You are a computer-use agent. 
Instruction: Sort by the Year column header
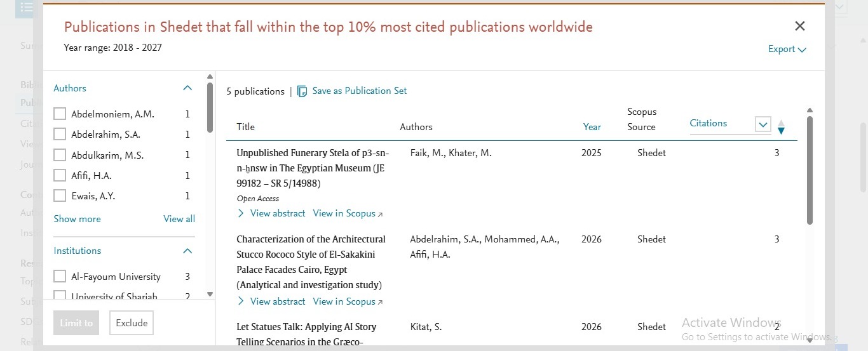click(x=592, y=127)
